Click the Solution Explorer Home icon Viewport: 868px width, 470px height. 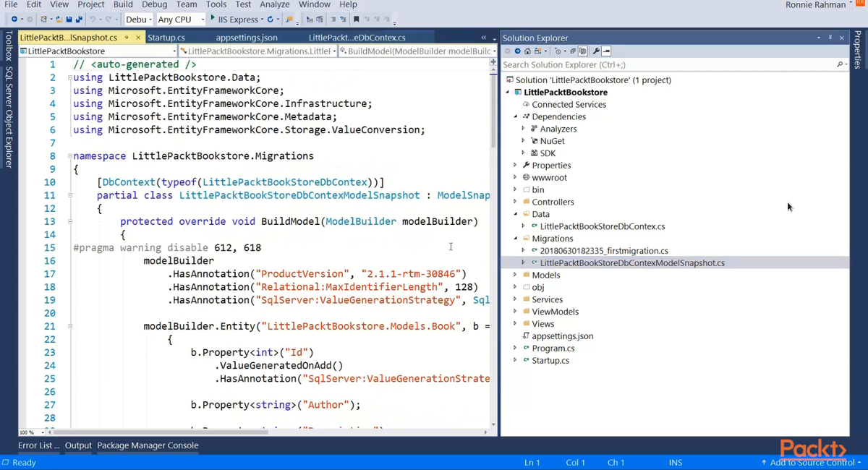point(527,51)
